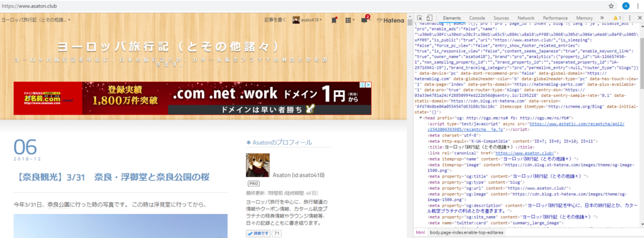The width and height of the screenshot is (644, 238).
Task: Close the banner ad with its X icon
Action: coord(369,84)
